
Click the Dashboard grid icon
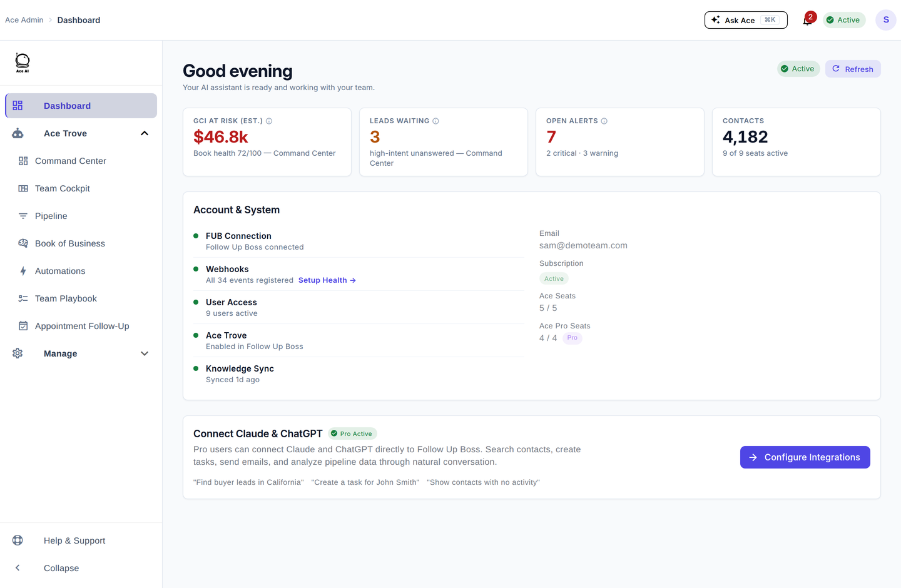[x=18, y=106]
